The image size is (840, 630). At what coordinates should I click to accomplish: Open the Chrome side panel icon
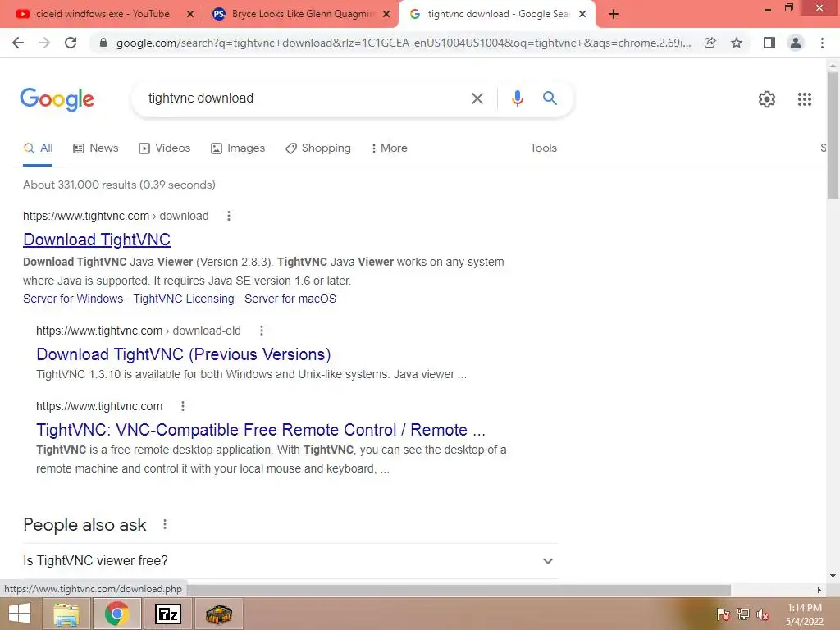click(x=769, y=43)
